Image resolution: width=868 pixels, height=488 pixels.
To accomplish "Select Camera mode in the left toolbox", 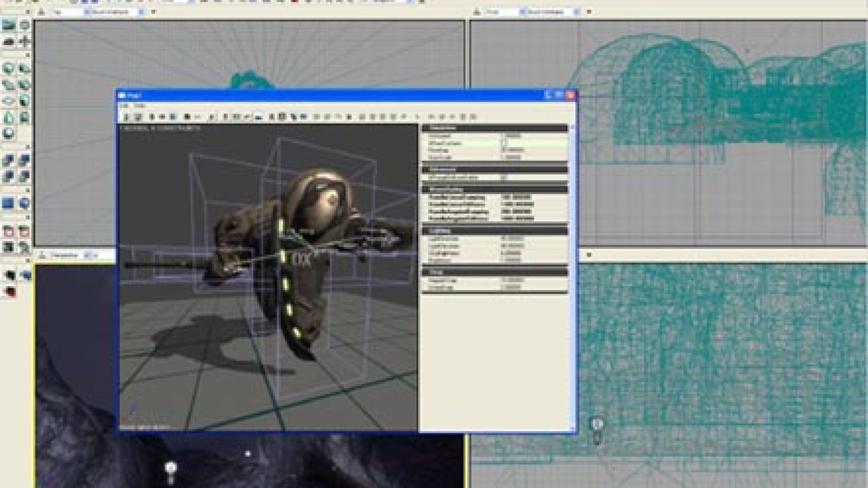I will (x=9, y=25).
